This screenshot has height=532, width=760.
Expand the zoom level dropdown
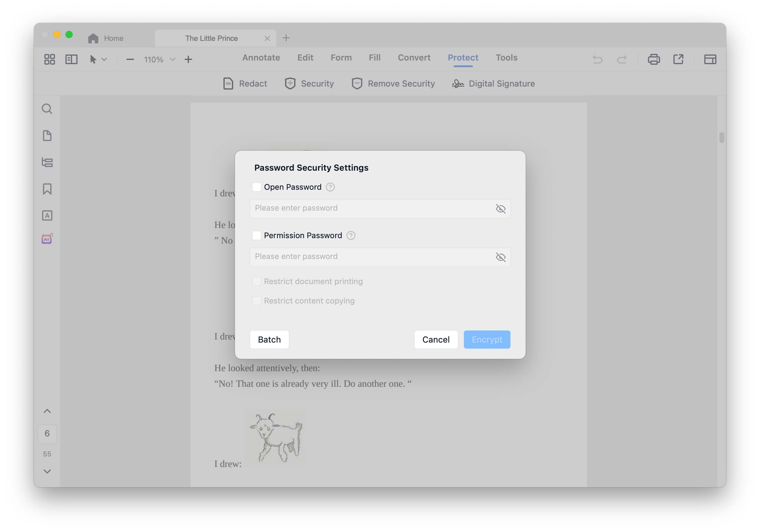pyautogui.click(x=173, y=60)
